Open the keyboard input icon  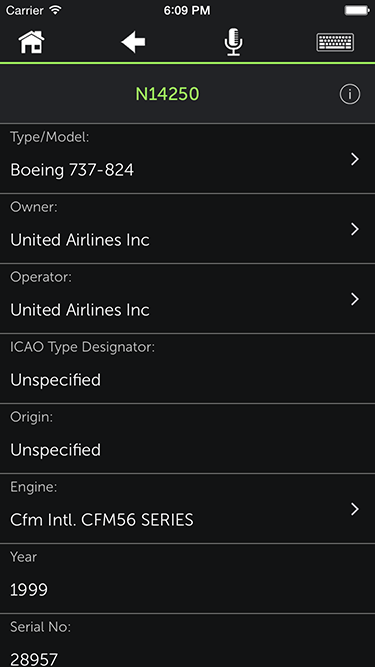(x=335, y=42)
